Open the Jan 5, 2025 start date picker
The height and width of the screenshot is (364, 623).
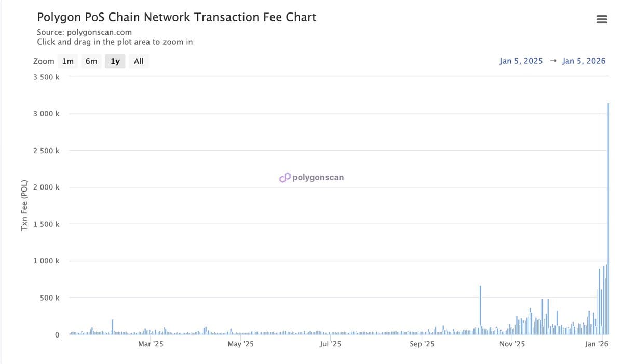click(x=521, y=61)
